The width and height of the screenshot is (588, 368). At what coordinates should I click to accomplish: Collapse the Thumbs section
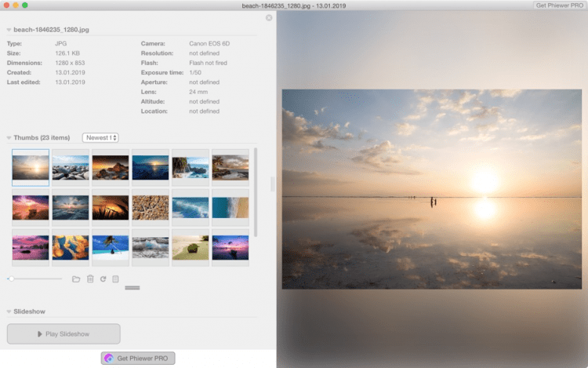point(9,137)
